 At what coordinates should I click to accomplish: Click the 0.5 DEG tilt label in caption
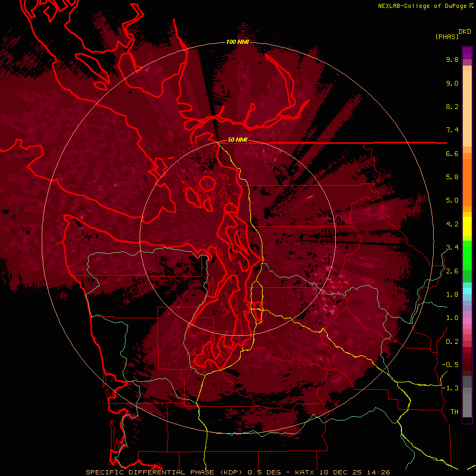click(266, 472)
